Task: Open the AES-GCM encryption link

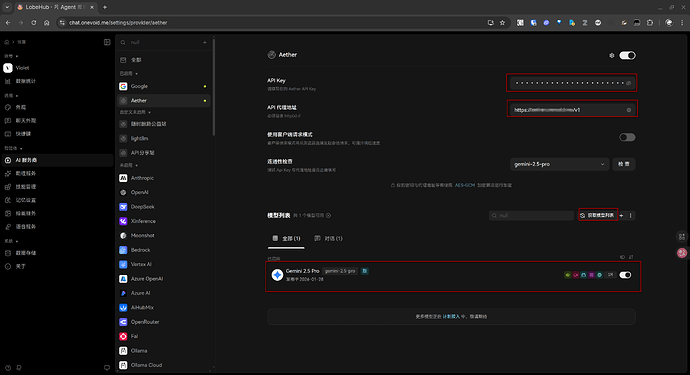Action: [465, 185]
